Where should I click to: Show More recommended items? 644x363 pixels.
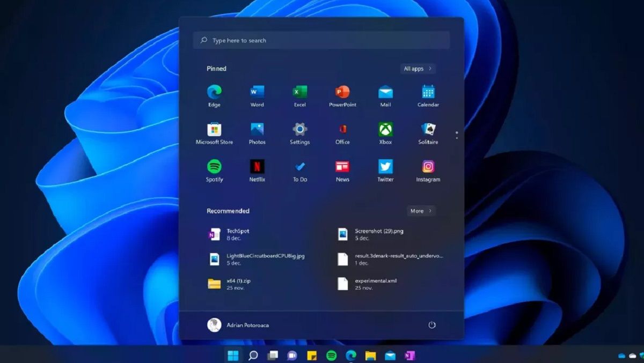tap(421, 211)
